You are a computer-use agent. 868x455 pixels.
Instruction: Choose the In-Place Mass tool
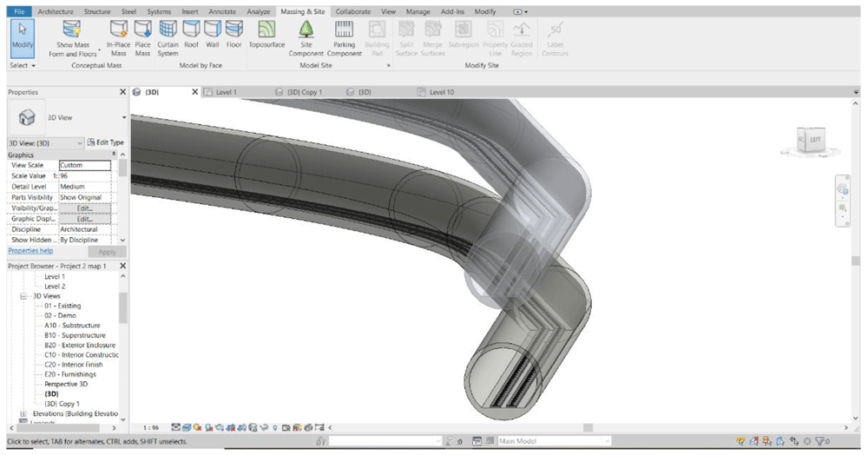118,31
